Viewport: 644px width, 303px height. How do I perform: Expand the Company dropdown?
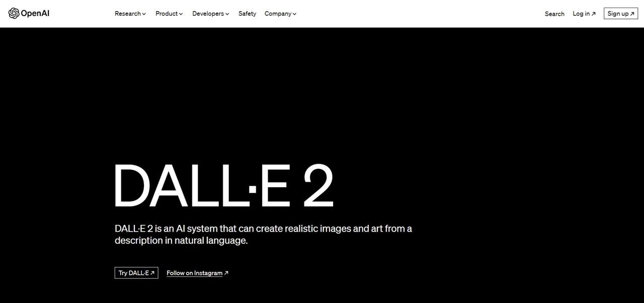point(280,14)
